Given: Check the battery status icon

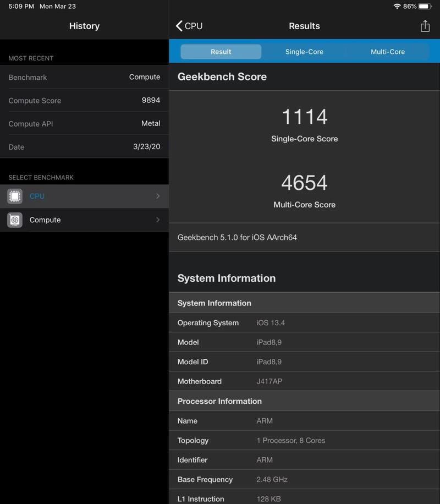Looking at the screenshot, I should pyautogui.click(x=425, y=6).
